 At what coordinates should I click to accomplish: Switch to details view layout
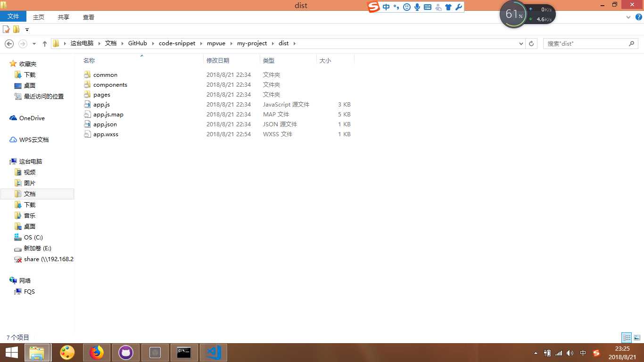point(627,337)
